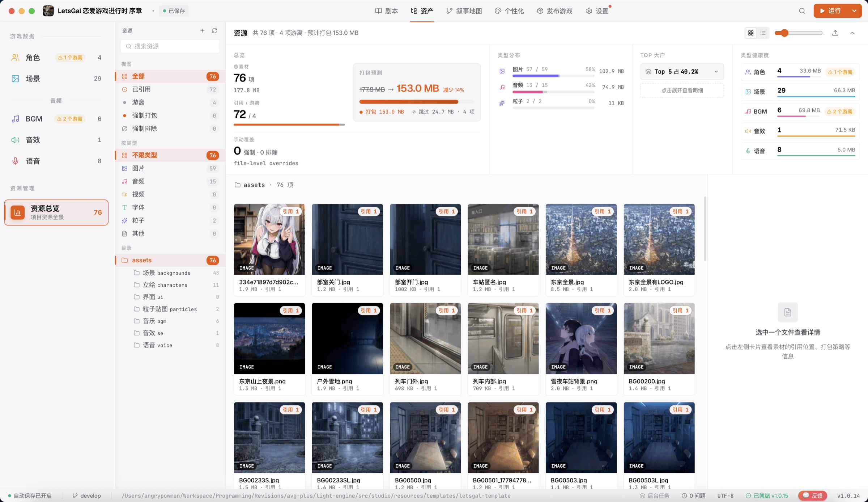Screen dimensions: 868x502
Task: Click BGM row in 类型健康度
Action: tap(800, 111)
